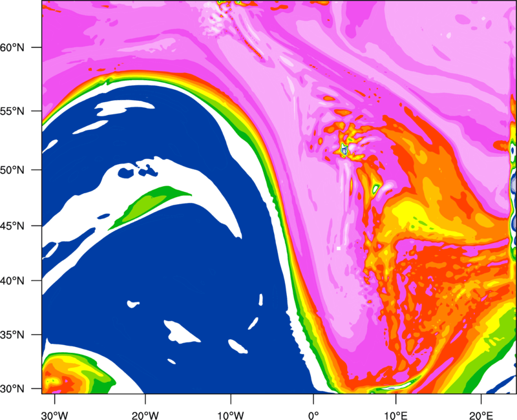Click the 0° longitude label
The width and height of the screenshot is (517, 420).
(313, 415)
